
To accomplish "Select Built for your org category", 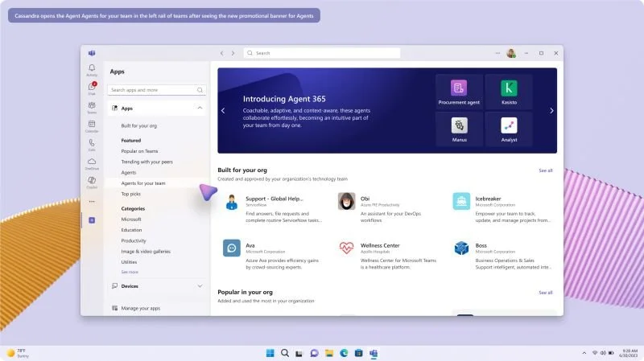I will pos(138,126).
